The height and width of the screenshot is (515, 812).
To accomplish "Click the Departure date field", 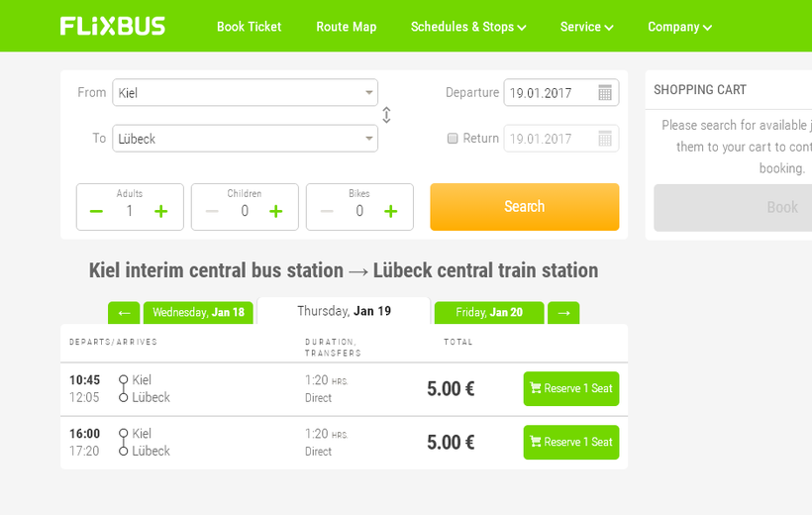I will 561,93.
